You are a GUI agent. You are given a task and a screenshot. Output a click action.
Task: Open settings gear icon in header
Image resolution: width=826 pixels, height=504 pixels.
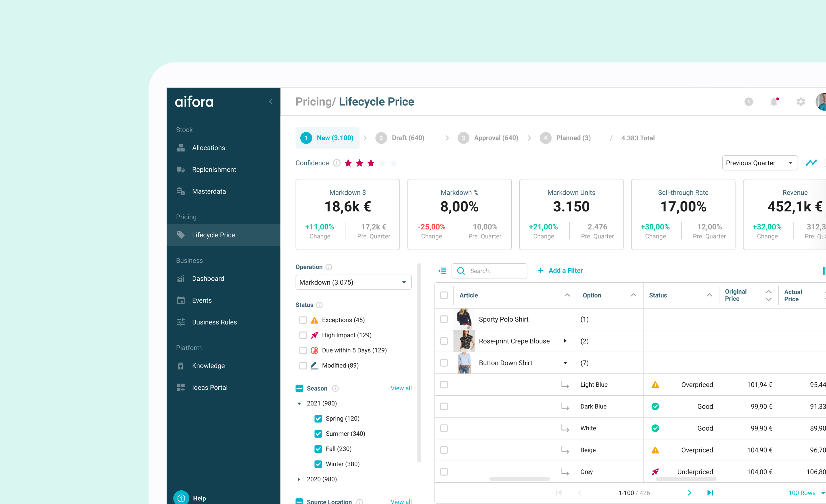(x=801, y=102)
